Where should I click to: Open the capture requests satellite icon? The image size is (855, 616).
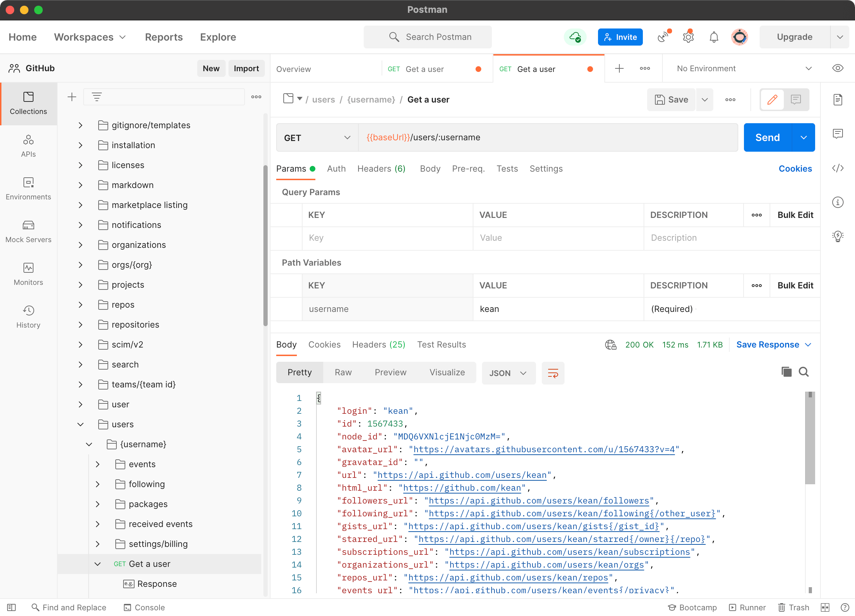pos(663,37)
